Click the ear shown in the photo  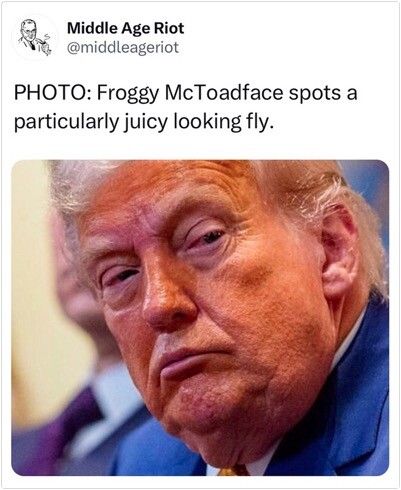[340, 253]
